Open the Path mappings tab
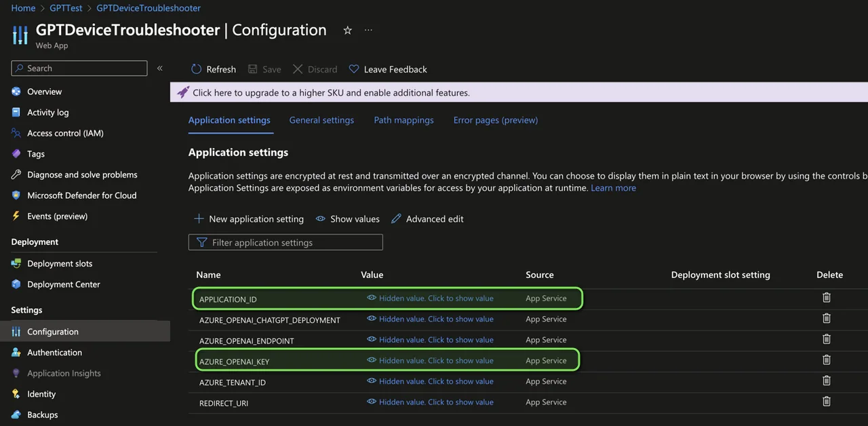Image resolution: width=868 pixels, height=426 pixels. click(403, 120)
